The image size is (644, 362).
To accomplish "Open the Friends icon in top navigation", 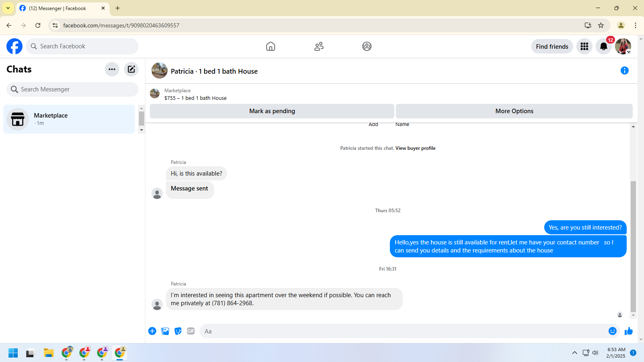I will click(319, 46).
